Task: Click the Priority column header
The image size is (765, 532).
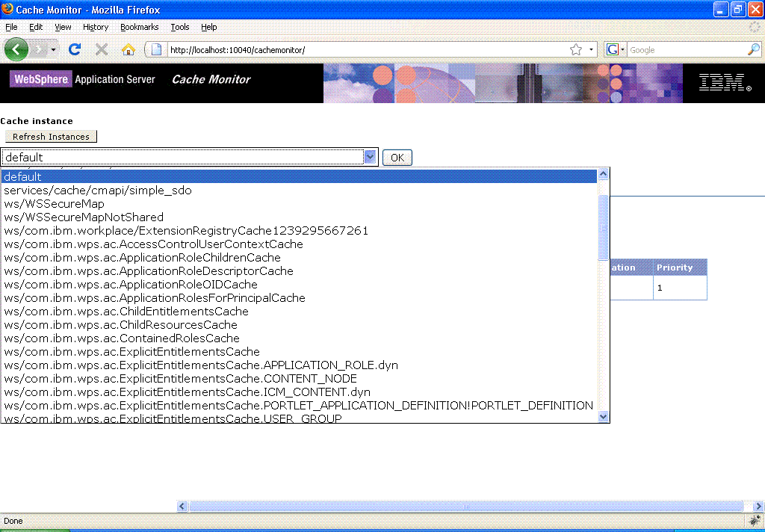Action: tap(680, 267)
